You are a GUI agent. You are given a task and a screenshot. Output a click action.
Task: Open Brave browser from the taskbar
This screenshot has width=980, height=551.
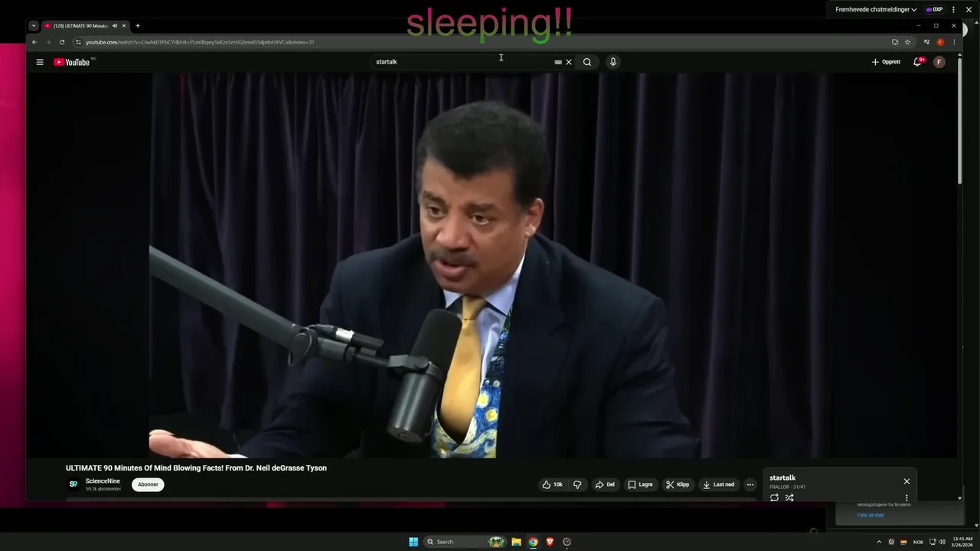point(550,542)
